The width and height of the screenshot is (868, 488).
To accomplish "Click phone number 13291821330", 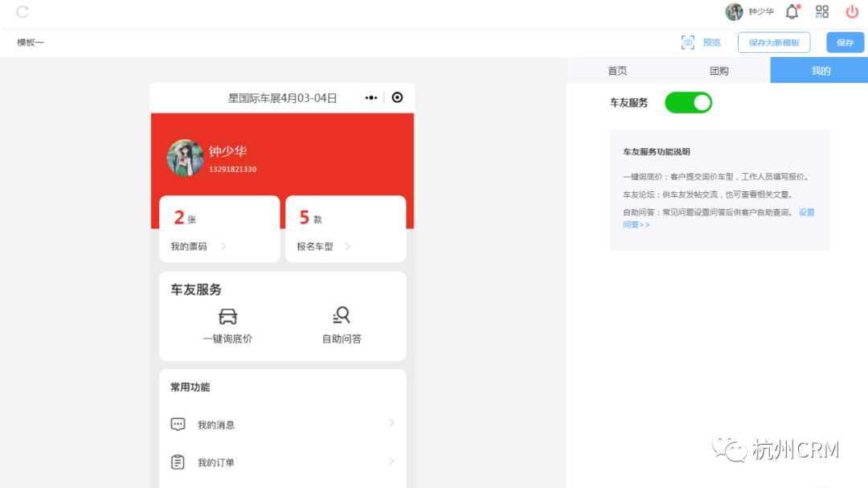I will [232, 169].
